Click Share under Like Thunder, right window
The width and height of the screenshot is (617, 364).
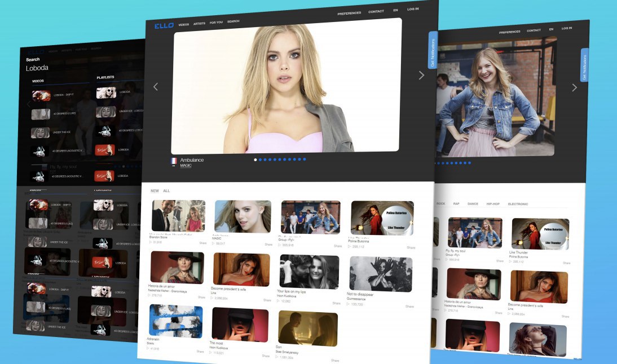(566, 263)
